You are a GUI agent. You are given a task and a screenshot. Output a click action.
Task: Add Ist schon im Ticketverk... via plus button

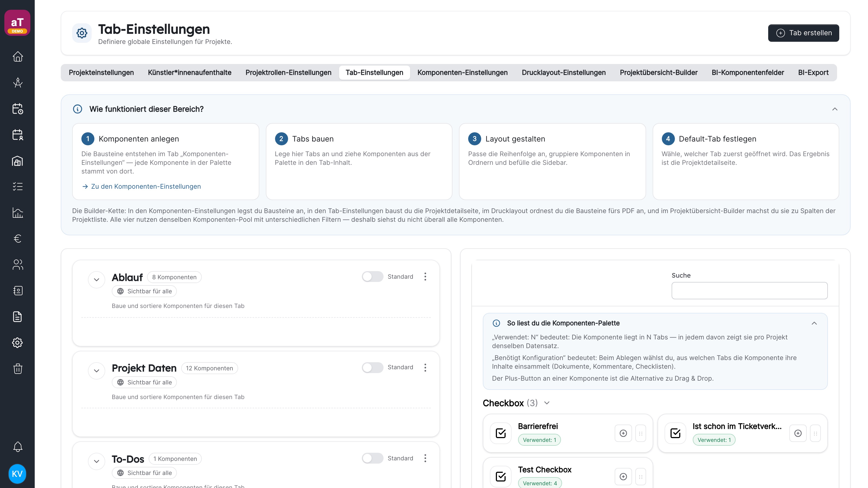798,433
